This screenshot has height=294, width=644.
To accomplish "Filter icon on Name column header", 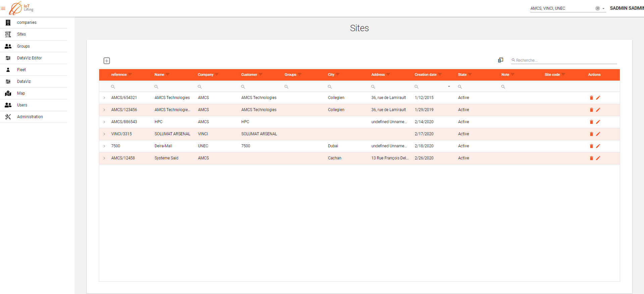I will click(168, 74).
